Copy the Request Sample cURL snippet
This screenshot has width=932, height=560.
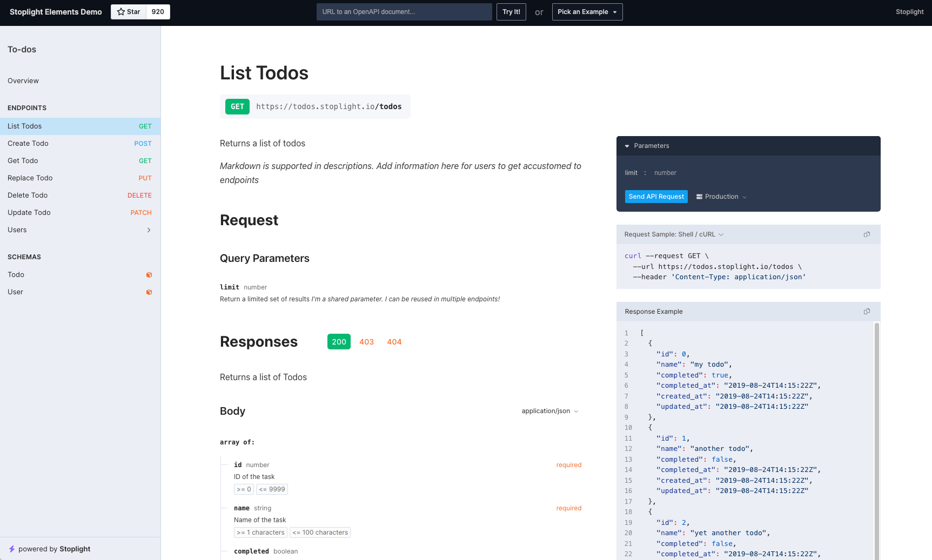(x=867, y=234)
